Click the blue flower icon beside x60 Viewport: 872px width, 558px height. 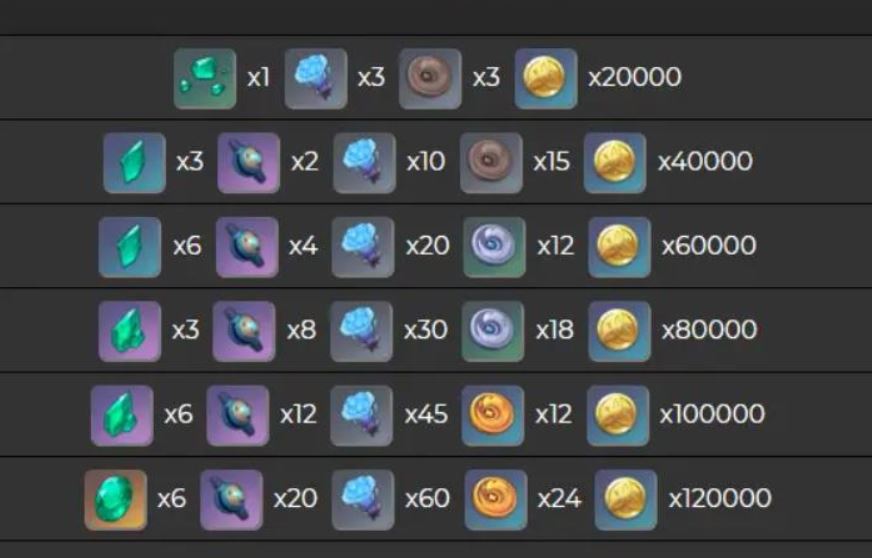click(x=363, y=500)
